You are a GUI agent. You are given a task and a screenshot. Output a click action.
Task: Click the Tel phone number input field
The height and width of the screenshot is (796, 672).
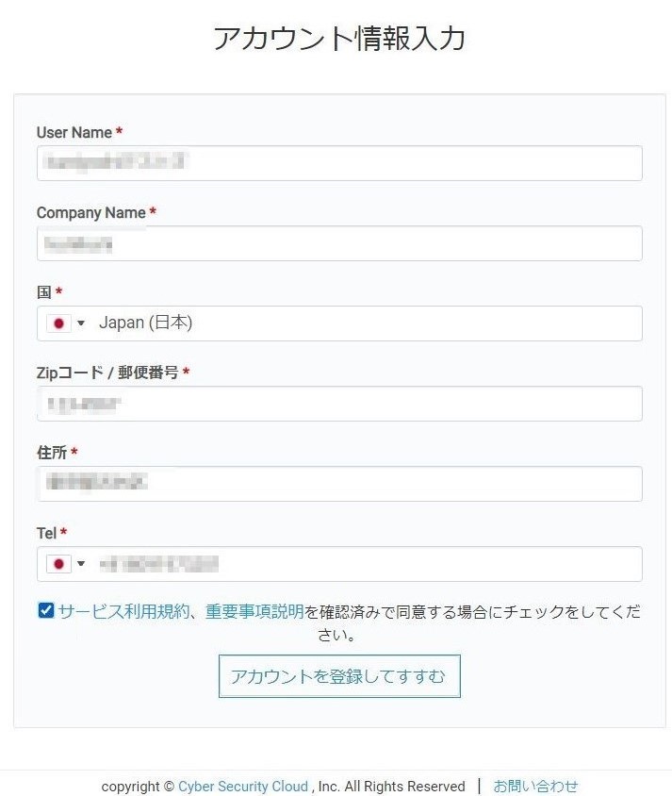[x=368, y=564]
